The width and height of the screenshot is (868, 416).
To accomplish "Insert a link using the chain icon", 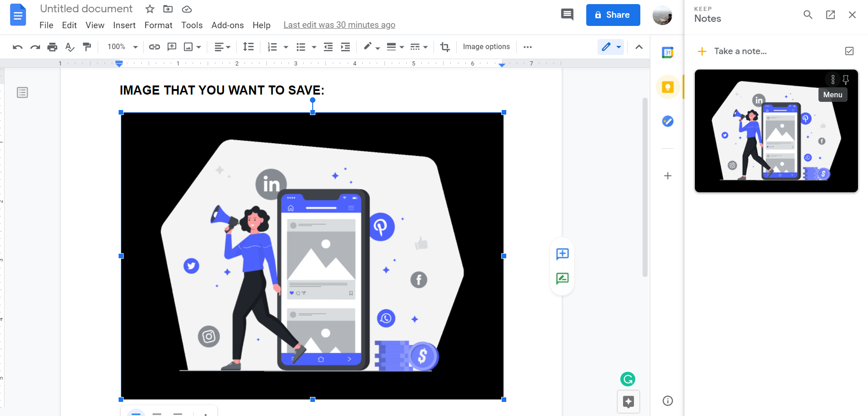I will tap(155, 47).
